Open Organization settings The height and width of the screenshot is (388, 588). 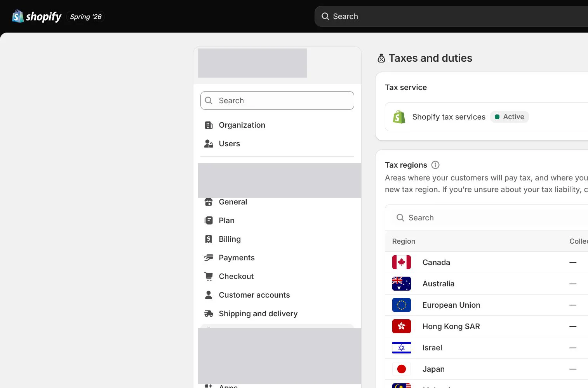point(277,125)
